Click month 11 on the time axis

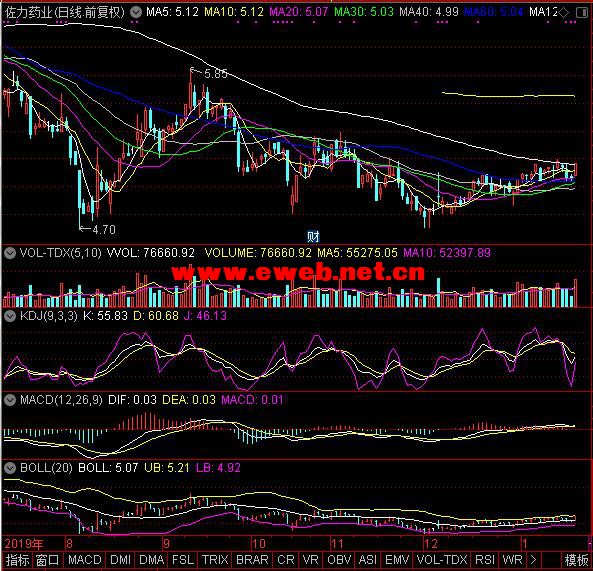pyautogui.click(x=337, y=544)
